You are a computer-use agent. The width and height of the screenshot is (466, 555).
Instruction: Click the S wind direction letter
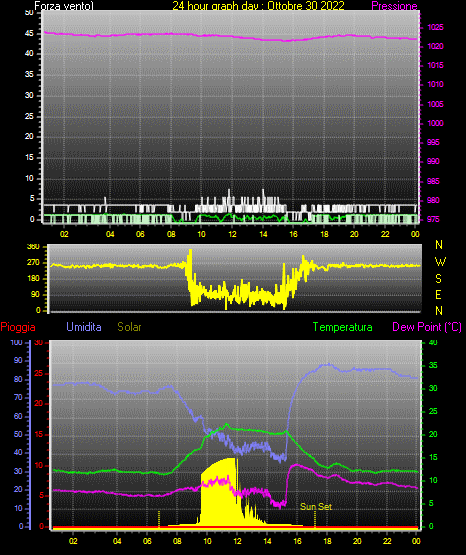coord(438,279)
